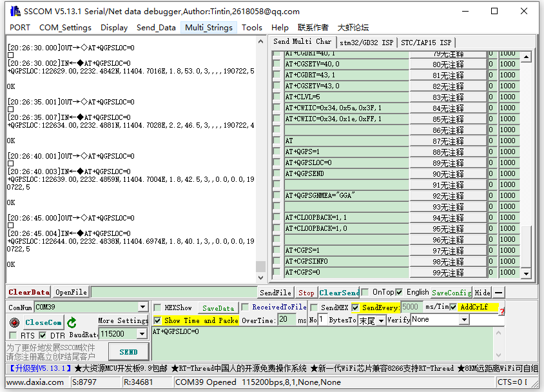
Task: Enable the SendHEX checkbox
Action: point(314,308)
